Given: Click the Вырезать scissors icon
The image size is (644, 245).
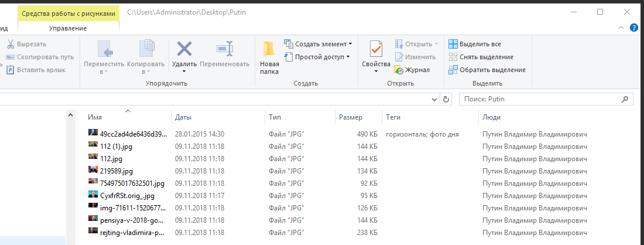Looking at the screenshot, I should (x=11, y=44).
